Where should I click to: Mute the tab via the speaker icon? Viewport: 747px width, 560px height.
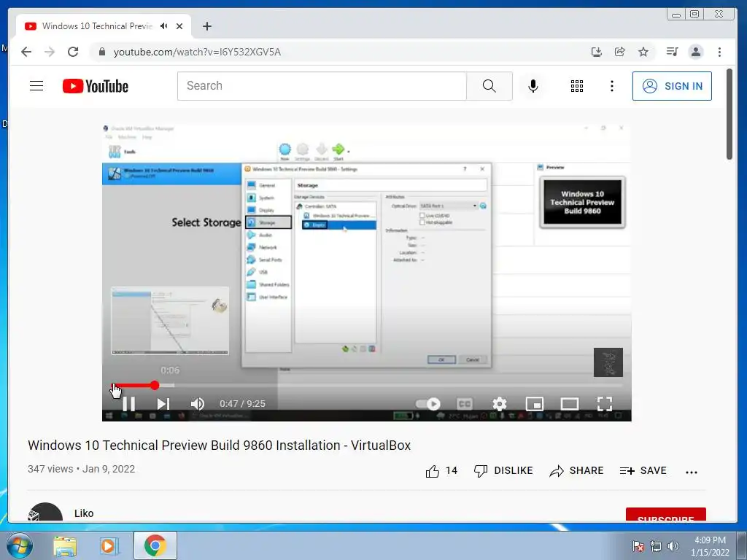(x=164, y=26)
